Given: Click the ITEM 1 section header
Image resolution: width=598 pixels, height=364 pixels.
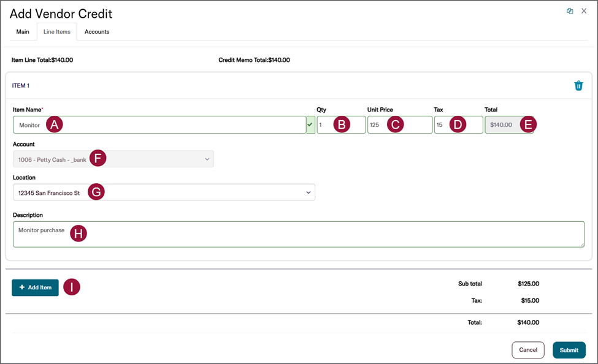Looking at the screenshot, I should coord(21,86).
